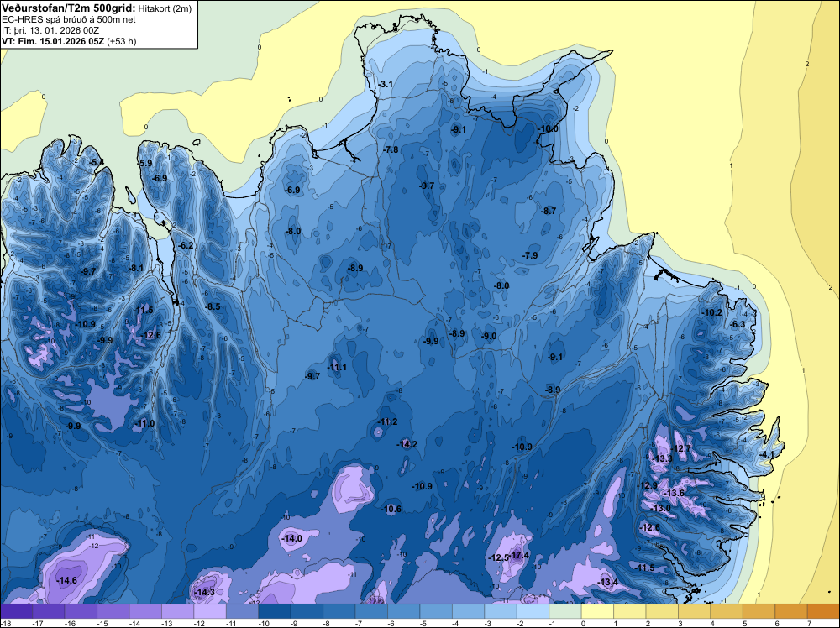Click the 5 label on the color scale

coord(744,623)
